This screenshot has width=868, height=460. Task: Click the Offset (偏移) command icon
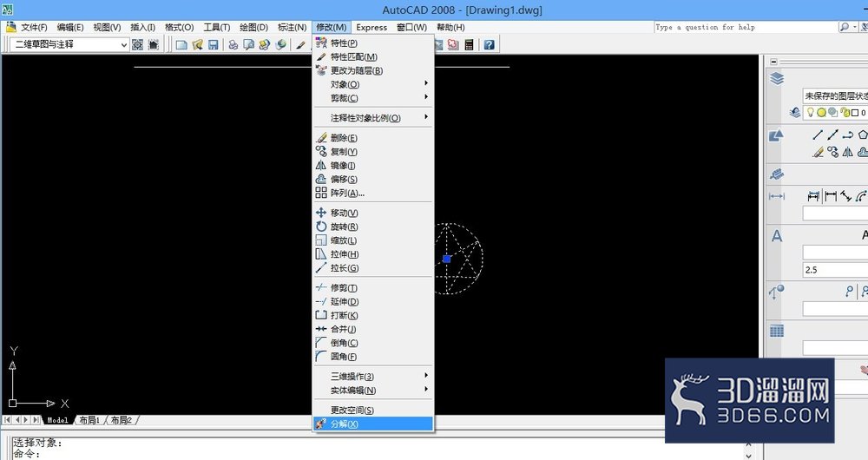[321, 179]
